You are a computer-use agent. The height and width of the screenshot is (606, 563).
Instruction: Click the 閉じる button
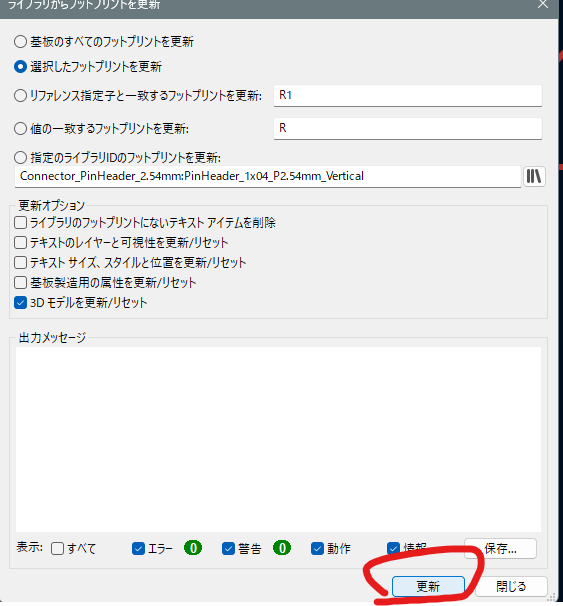pyautogui.click(x=511, y=586)
